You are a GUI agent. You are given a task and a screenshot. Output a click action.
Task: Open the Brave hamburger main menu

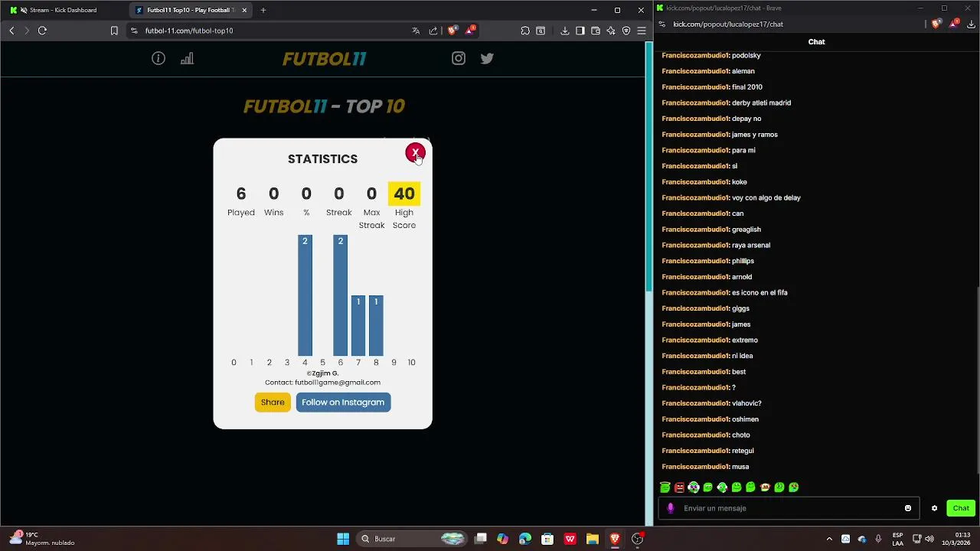(642, 31)
